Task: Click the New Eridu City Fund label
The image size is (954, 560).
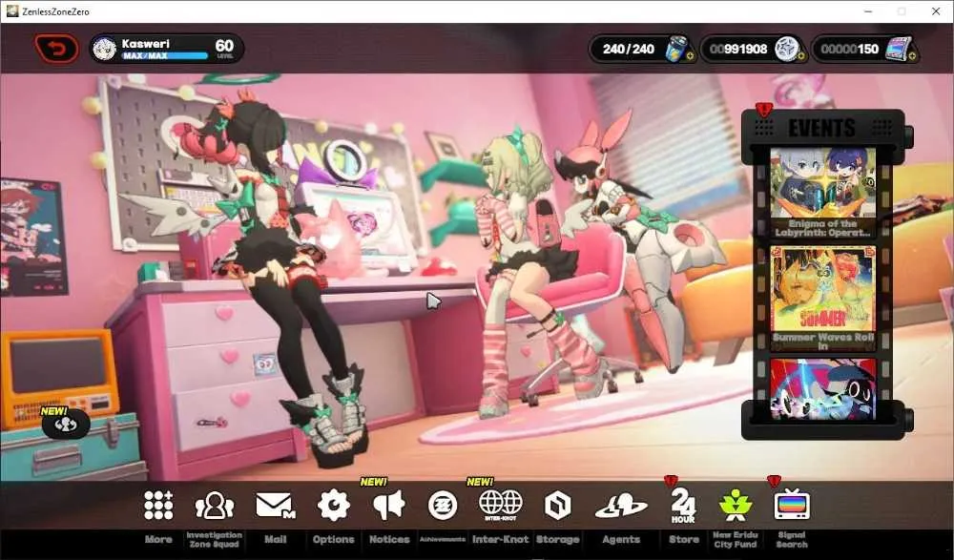Action: [735, 539]
